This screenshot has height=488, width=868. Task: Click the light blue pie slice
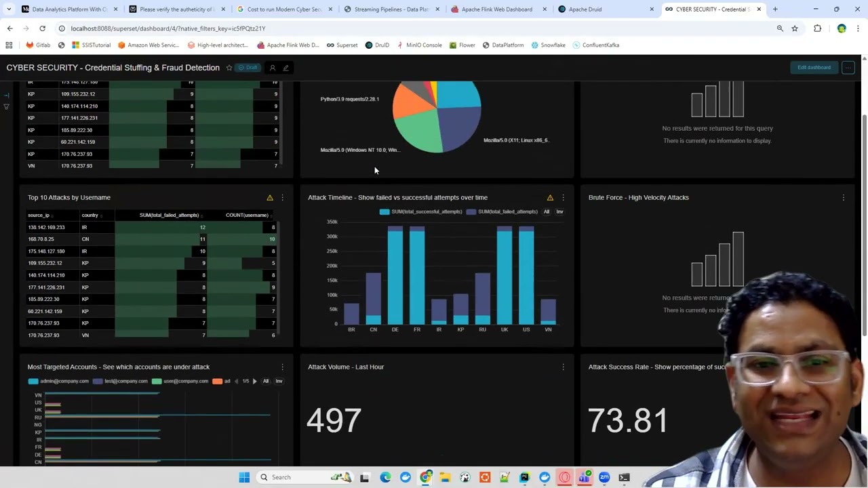tap(460, 94)
